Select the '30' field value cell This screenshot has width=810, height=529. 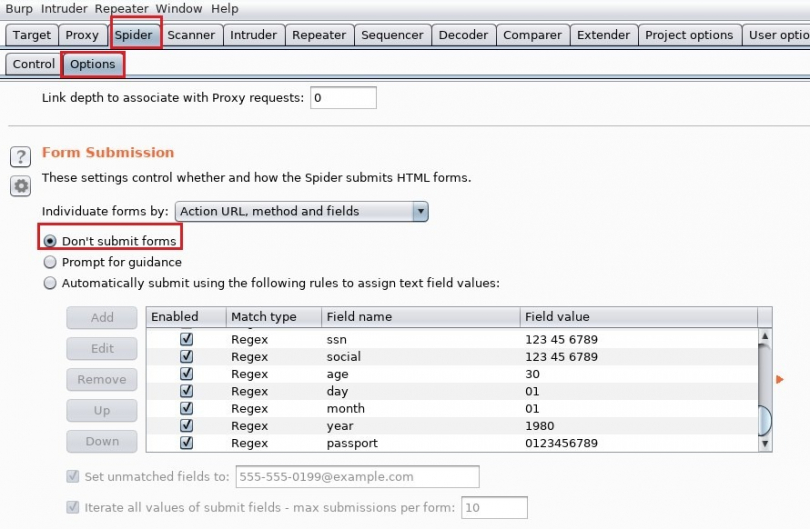pos(638,374)
